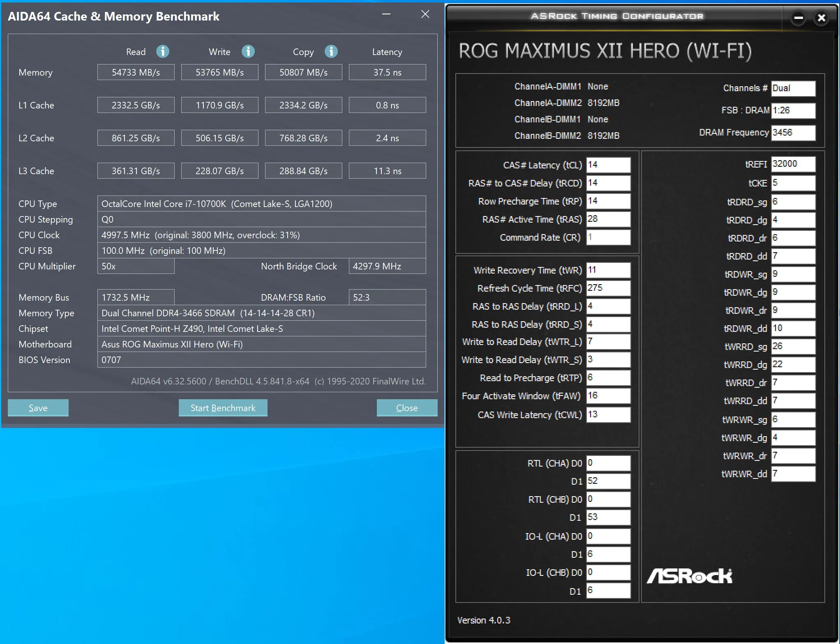Click the Read info icon
The image size is (840, 644).
click(x=163, y=51)
